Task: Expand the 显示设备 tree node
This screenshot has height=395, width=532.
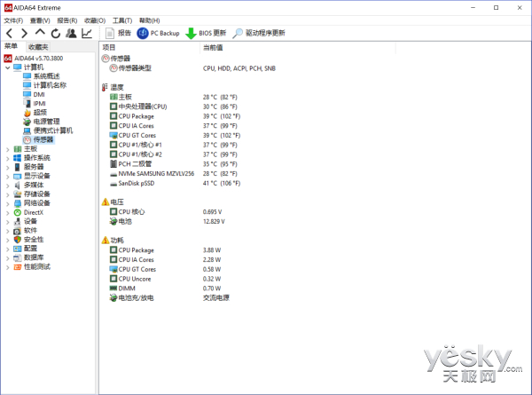Action: point(8,177)
